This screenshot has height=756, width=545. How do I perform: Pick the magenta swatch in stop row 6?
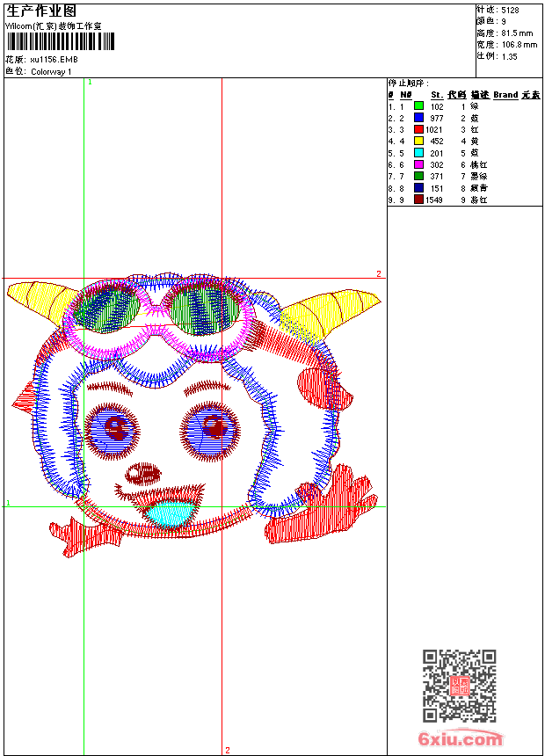pyautogui.click(x=418, y=164)
